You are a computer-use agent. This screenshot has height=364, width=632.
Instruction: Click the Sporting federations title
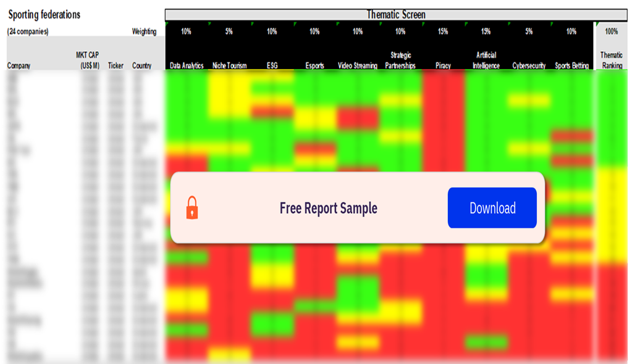pyautogui.click(x=44, y=15)
